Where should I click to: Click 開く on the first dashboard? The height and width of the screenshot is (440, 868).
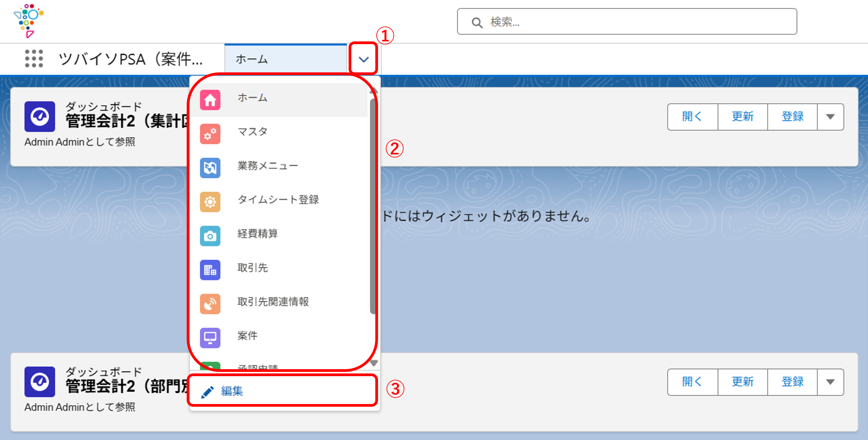(693, 116)
